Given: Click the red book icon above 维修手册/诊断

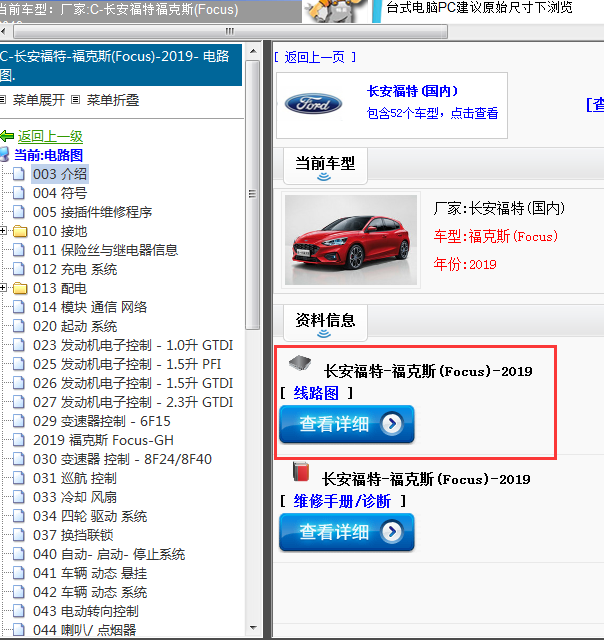Looking at the screenshot, I should [301, 471].
